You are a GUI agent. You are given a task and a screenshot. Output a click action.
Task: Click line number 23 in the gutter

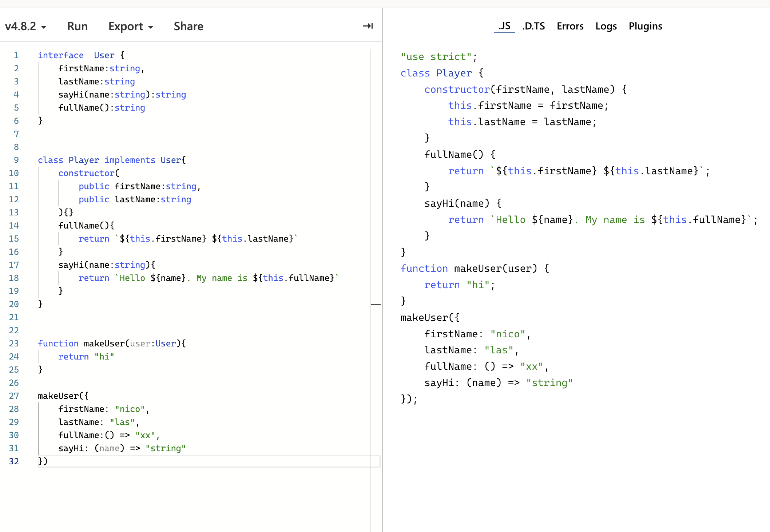[x=14, y=344]
